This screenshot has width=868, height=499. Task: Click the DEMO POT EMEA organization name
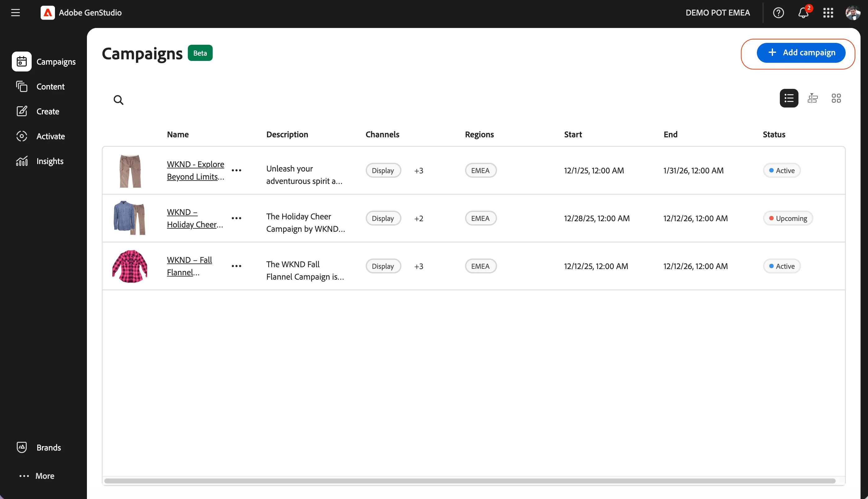(718, 13)
